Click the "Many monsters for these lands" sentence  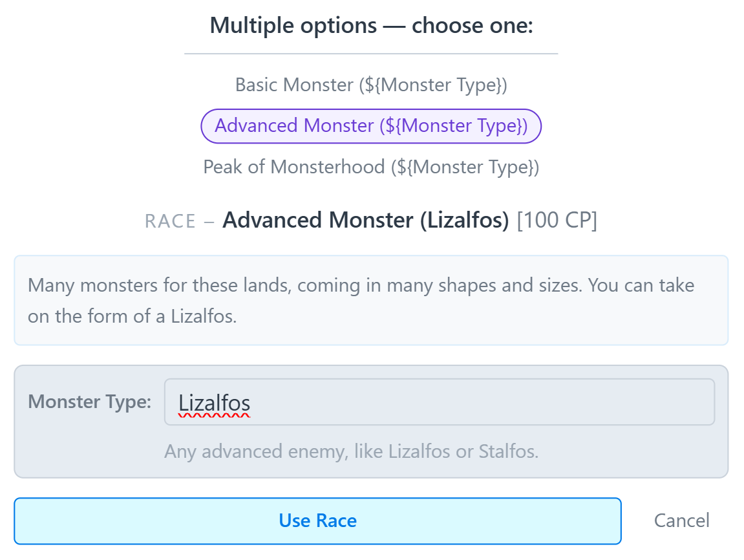coord(158,285)
